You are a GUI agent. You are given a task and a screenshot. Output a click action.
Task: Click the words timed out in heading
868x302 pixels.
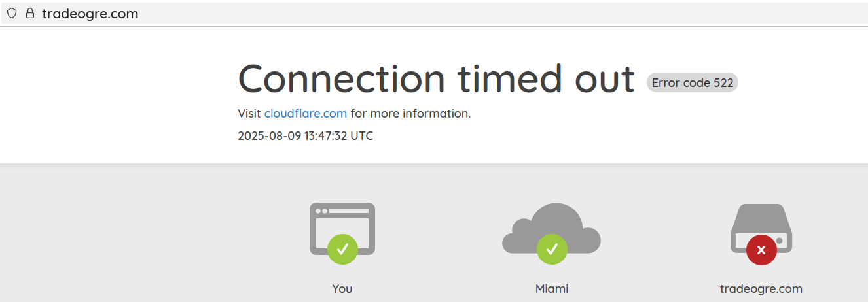coord(546,78)
